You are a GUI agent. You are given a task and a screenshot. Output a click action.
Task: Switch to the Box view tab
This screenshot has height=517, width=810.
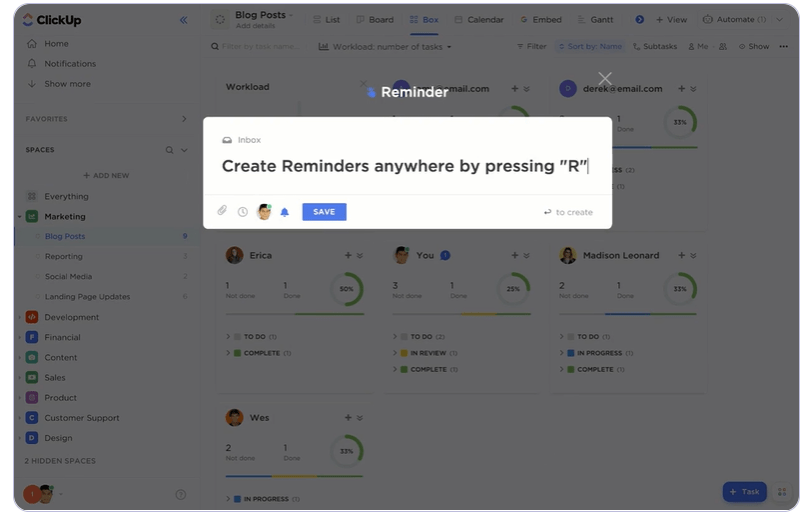pos(424,20)
